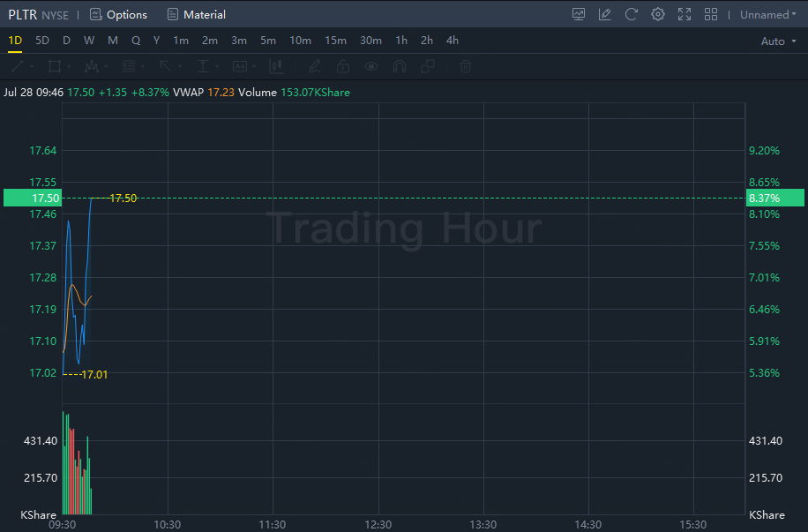Toggle the magnet snap mode

pyautogui.click(x=400, y=66)
